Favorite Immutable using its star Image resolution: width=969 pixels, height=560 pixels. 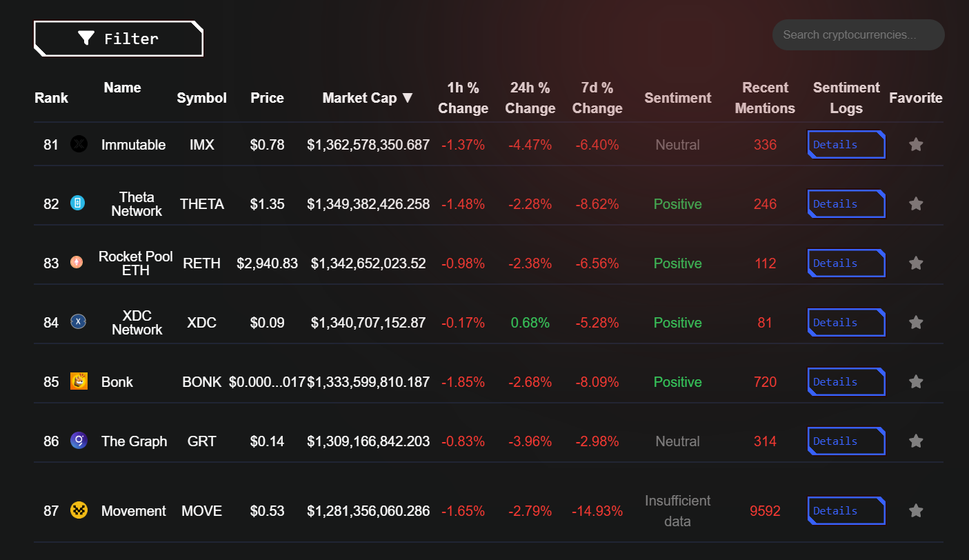point(916,144)
